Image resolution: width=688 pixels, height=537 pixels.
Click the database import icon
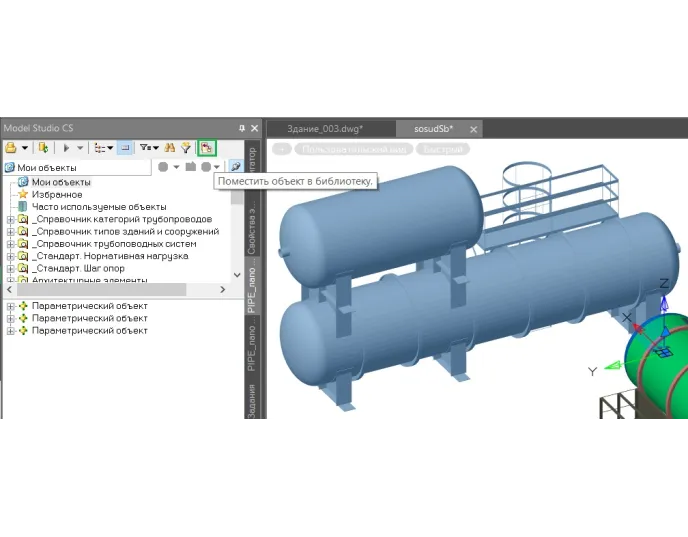pyautogui.click(x=43, y=147)
